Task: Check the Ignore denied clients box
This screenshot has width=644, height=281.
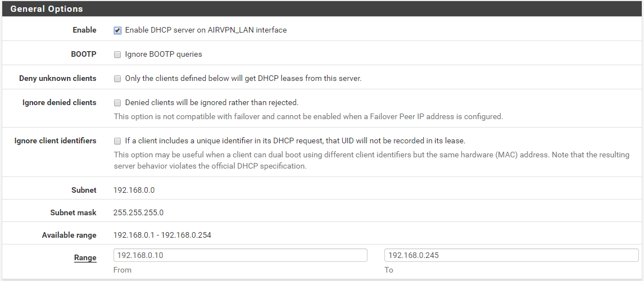Action: pos(117,103)
